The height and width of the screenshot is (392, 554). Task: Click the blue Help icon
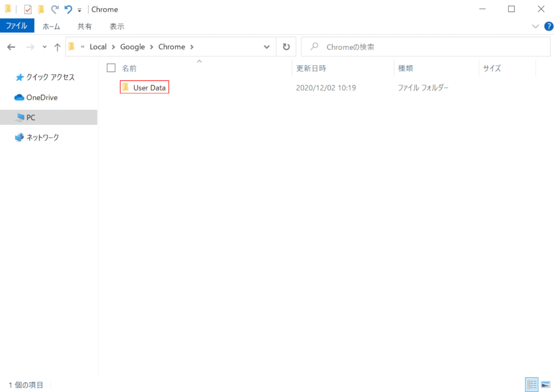click(549, 26)
